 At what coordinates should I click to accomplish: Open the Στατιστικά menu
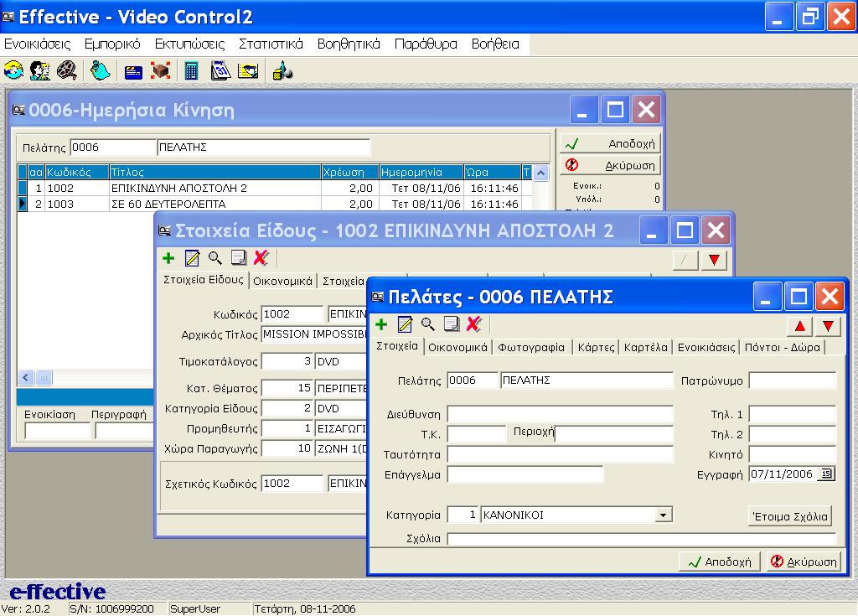pyautogui.click(x=271, y=44)
